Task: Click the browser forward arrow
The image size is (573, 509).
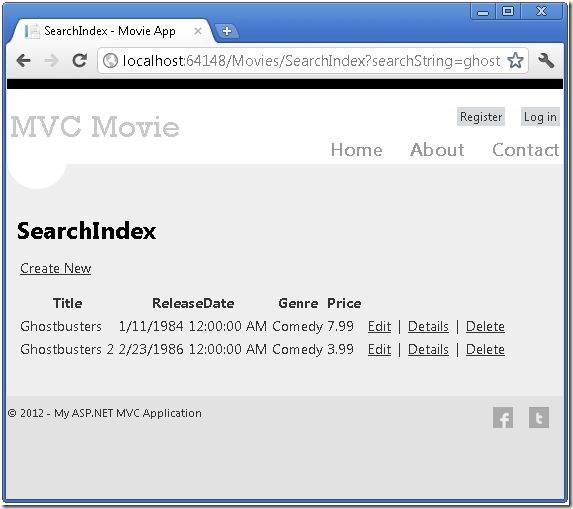Action: [x=52, y=60]
